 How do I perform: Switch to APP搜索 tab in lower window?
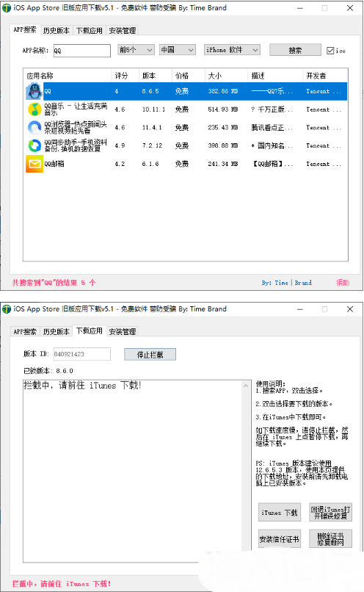pyautogui.click(x=25, y=331)
